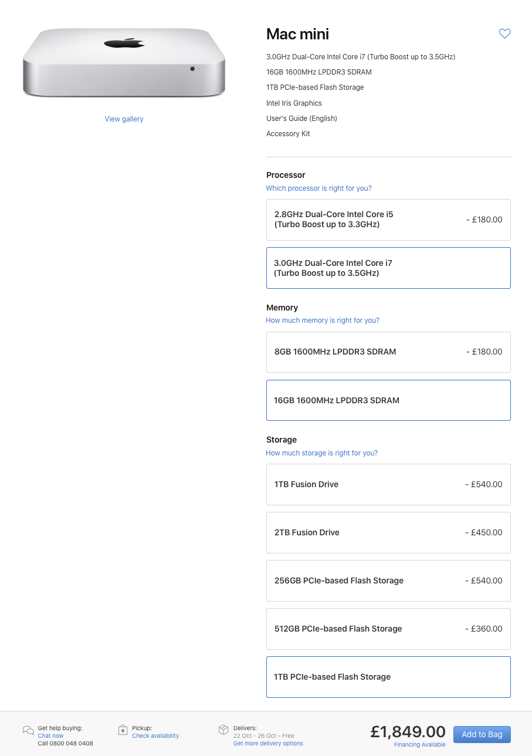The height and width of the screenshot is (756, 532).
Task: Select 1TB Fusion Drive storage option
Action: (x=388, y=484)
